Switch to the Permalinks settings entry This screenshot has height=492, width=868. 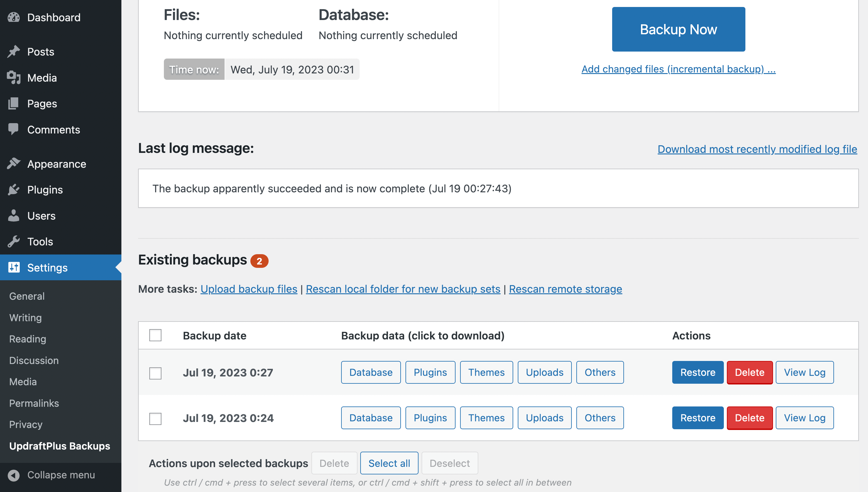point(34,403)
